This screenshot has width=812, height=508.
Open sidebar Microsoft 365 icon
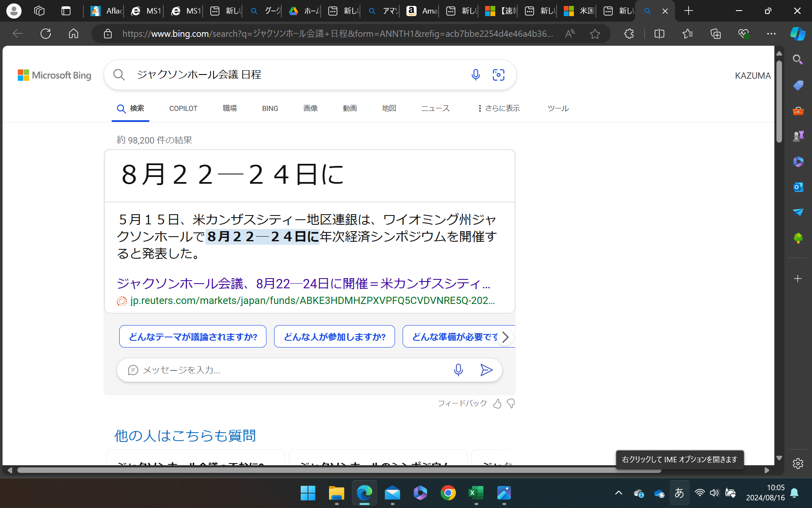(798, 161)
